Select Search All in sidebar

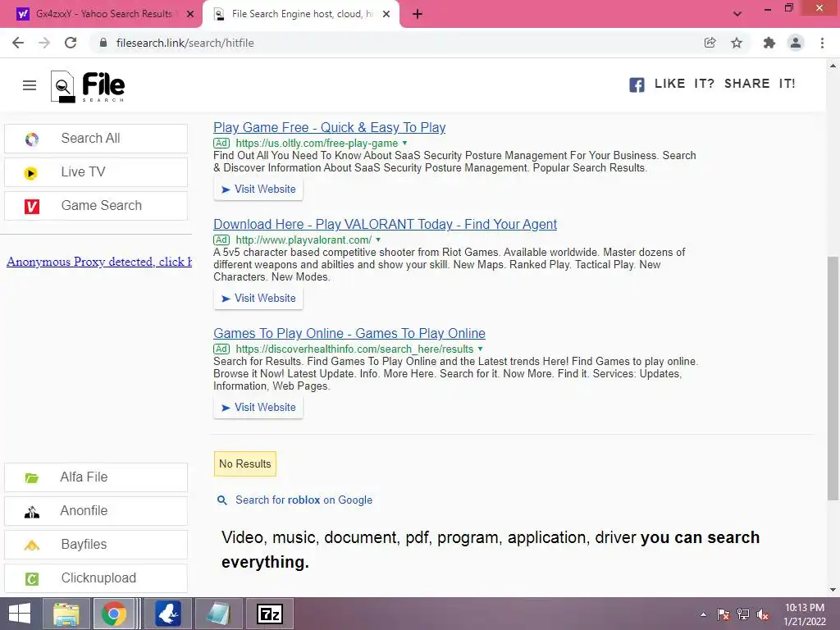[x=96, y=138]
